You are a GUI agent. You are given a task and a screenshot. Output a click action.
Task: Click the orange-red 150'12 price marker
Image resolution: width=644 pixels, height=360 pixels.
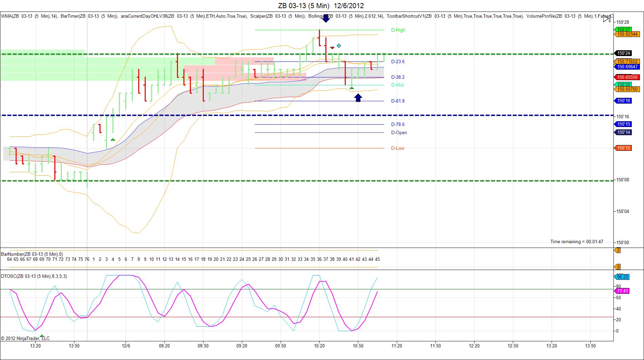tap(623, 148)
